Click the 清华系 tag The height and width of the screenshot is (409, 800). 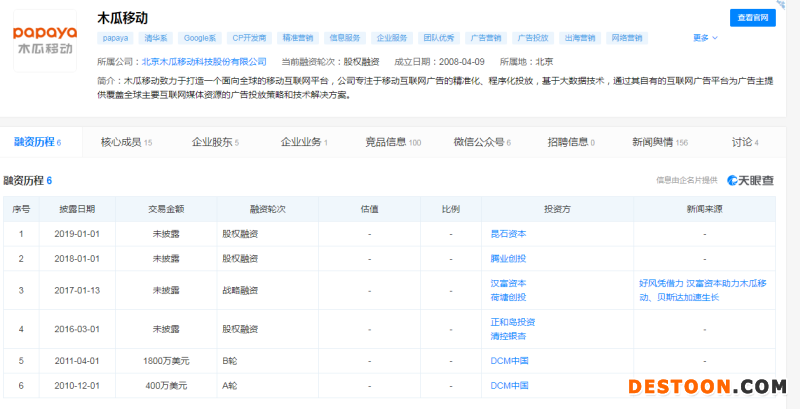[x=158, y=38]
